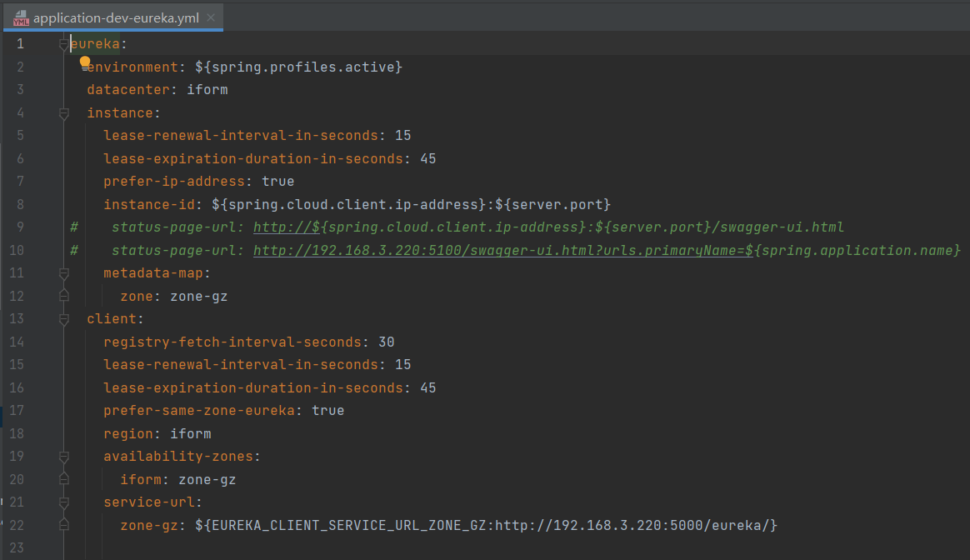
Task: Click the prefer-ip-address true value
Action: tap(277, 182)
